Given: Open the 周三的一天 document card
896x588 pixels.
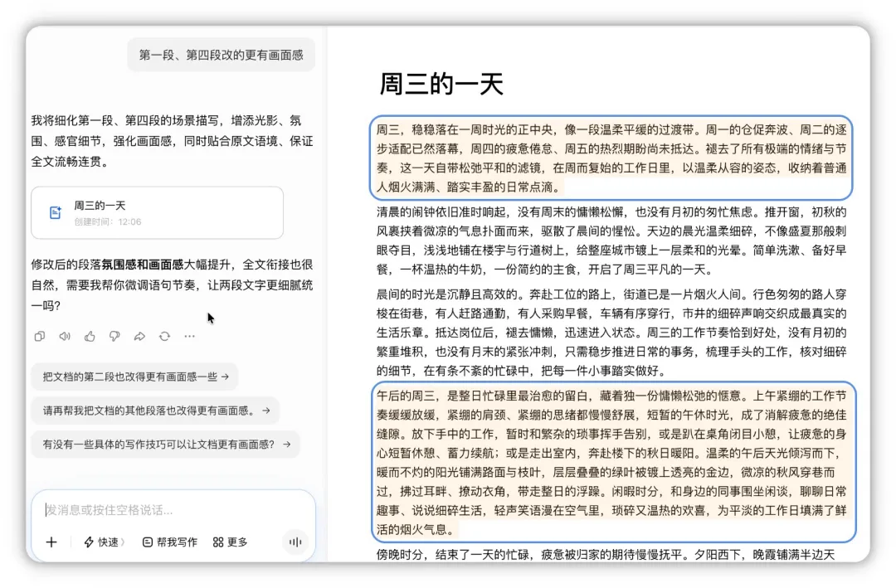Looking at the screenshot, I should click(x=157, y=212).
